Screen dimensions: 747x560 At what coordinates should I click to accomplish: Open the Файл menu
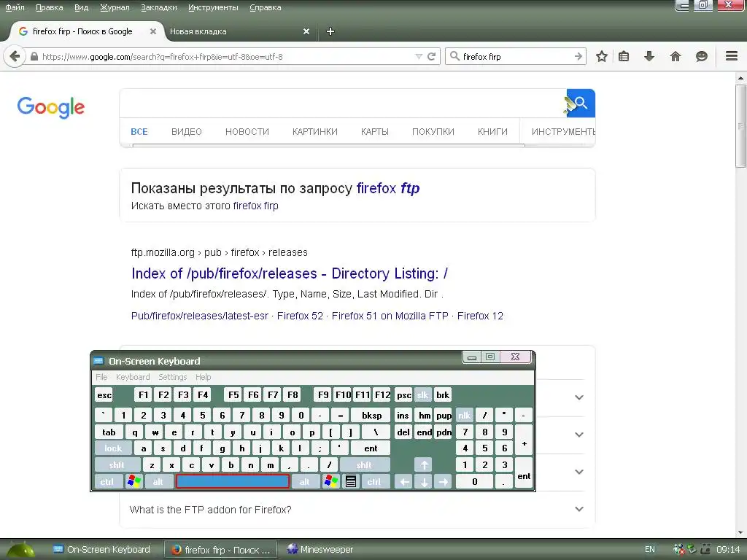[15, 7]
